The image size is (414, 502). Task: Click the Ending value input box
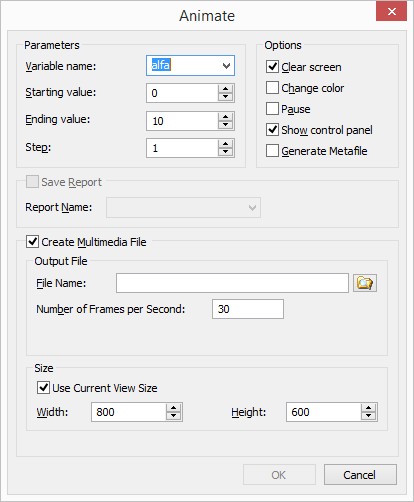[x=182, y=121]
